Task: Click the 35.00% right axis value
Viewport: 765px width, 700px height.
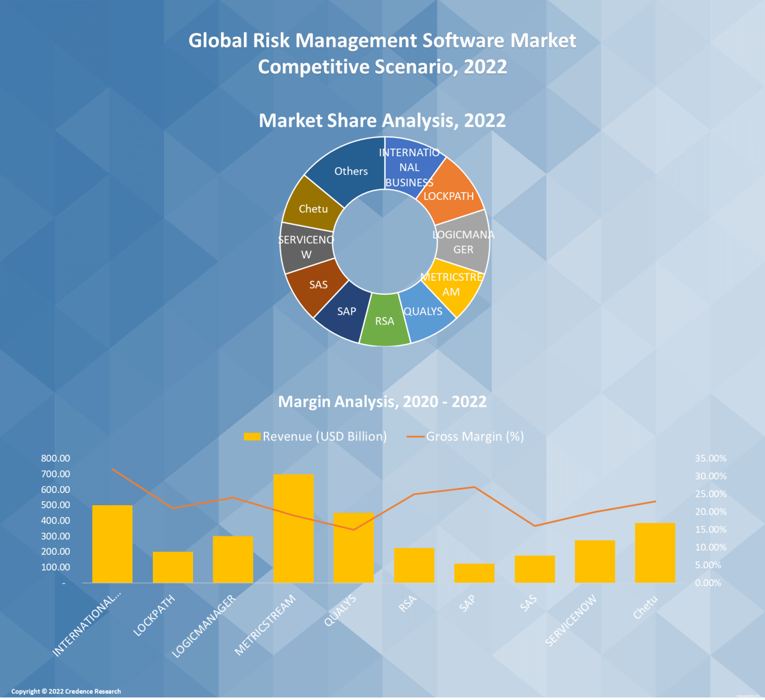Action: click(711, 458)
